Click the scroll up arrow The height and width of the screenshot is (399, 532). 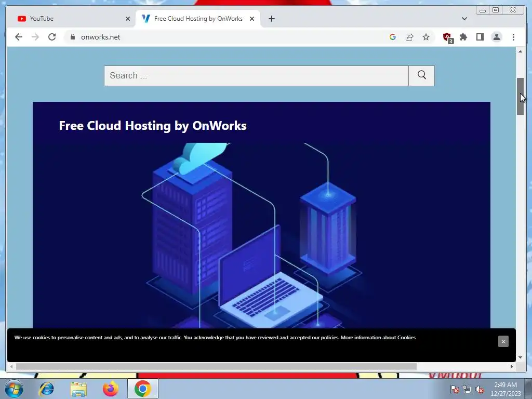[x=520, y=51]
